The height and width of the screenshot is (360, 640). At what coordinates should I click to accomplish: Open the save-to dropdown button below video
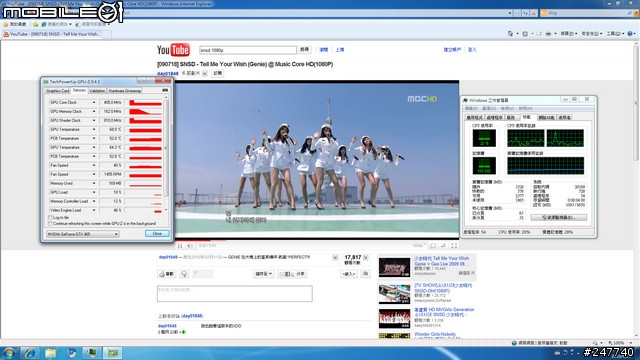[x=264, y=274]
